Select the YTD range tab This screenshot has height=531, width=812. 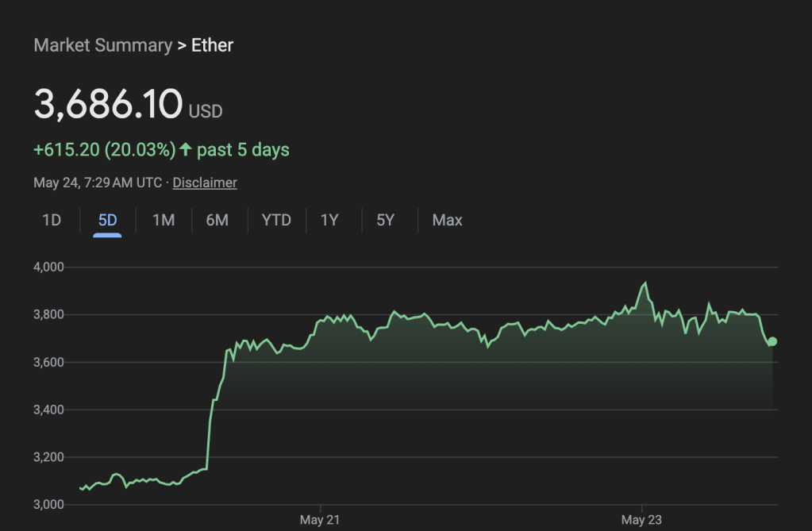coord(276,220)
